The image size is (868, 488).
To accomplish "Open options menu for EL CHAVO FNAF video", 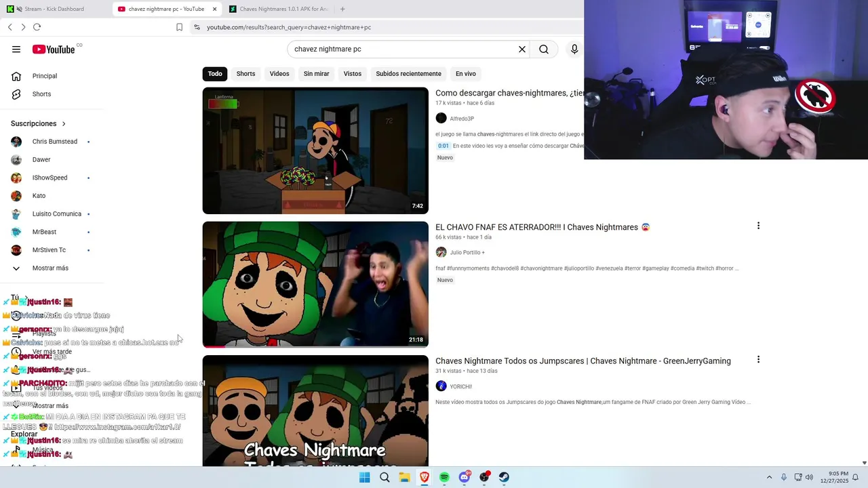I will [758, 226].
